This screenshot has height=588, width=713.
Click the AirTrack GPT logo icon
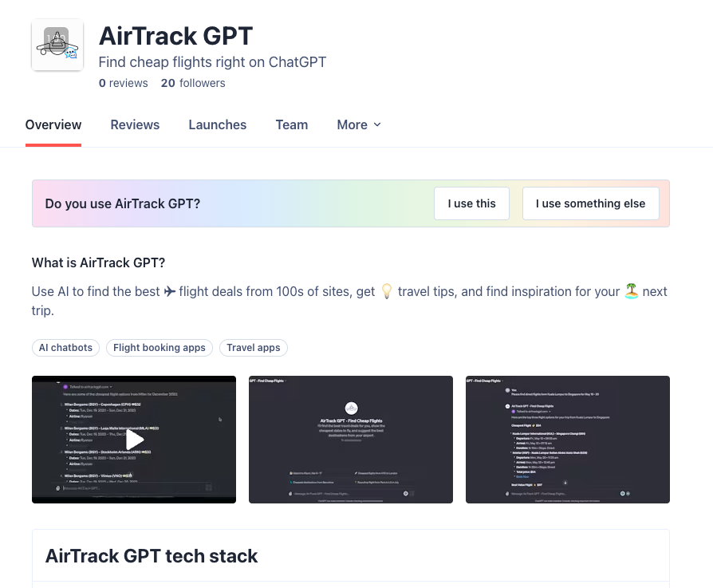(57, 45)
